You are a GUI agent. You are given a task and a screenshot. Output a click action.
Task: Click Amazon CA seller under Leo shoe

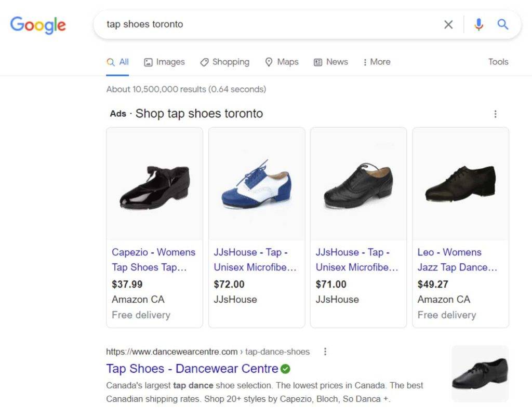coord(444,299)
